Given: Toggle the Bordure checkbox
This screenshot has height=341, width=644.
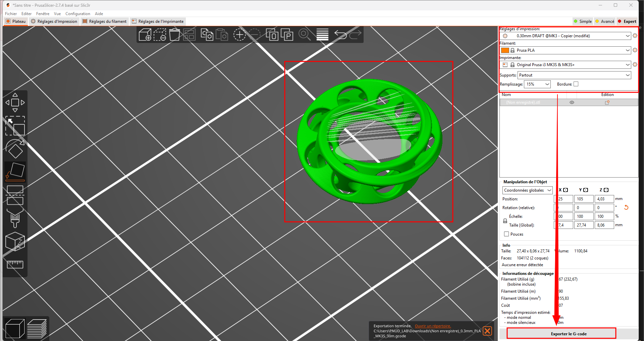Looking at the screenshot, I should (576, 84).
